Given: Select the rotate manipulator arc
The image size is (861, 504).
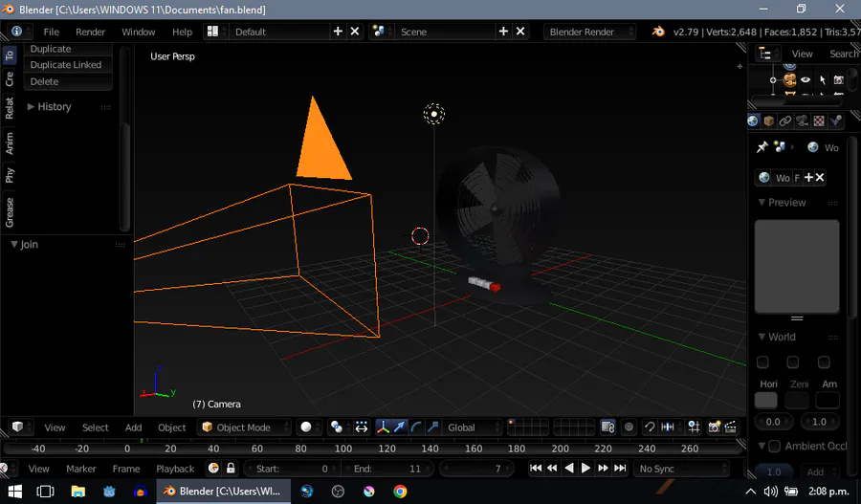Looking at the screenshot, I should click(416, 427).
